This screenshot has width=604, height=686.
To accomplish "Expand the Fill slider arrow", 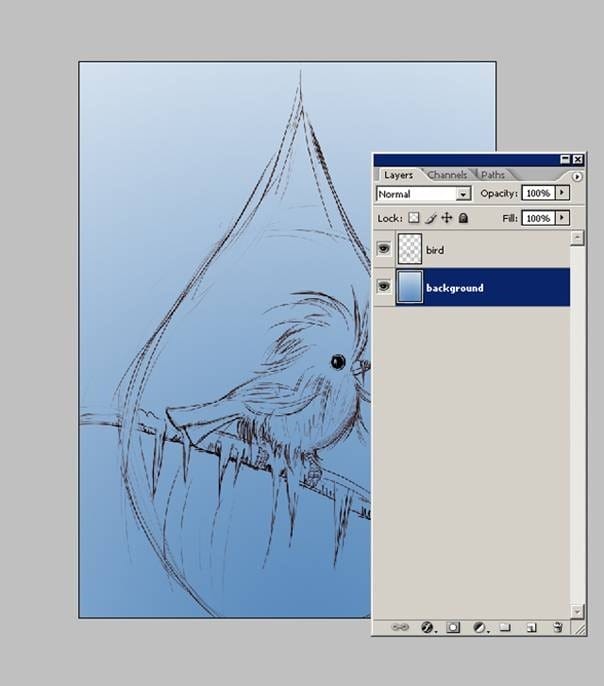I will pos(562,217).
